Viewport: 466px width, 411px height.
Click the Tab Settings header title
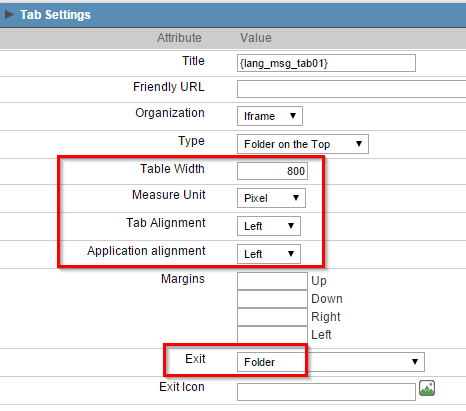pos(55,15)
